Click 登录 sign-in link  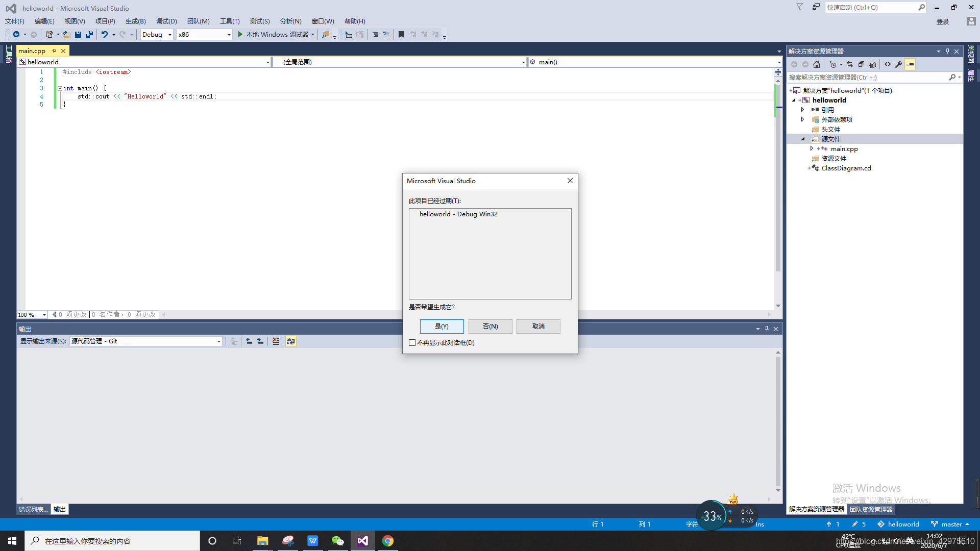943,22
